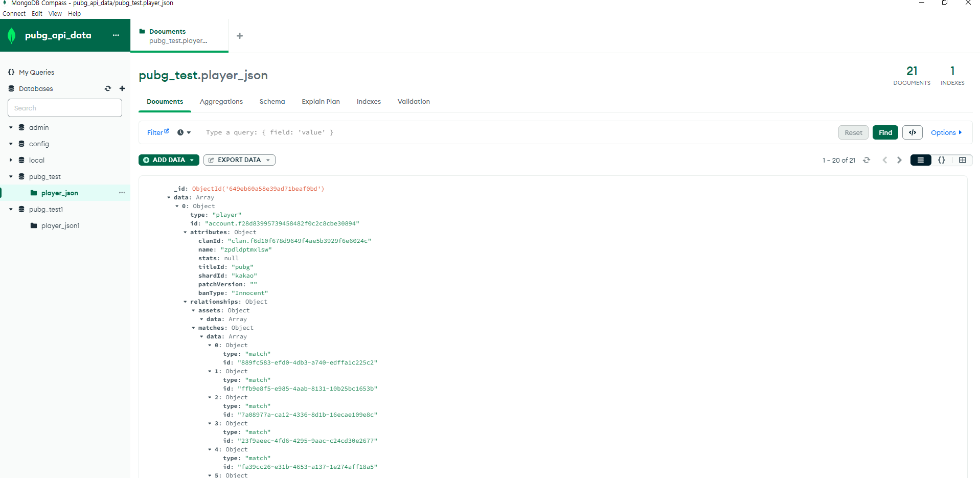Refresh the document count results
This screenshot has height=478, width=980.
click(x=867, y=160)
